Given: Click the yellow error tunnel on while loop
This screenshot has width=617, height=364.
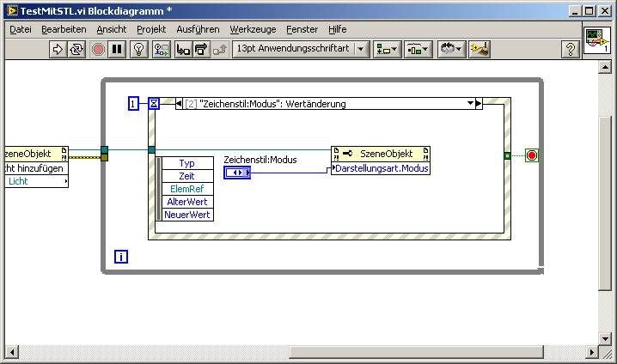Looking at the screenshot, I should click(104, 157).
